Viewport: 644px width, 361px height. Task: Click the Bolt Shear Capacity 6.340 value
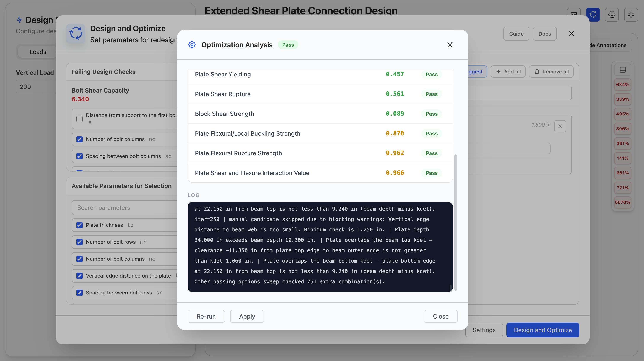coord(80,99)
